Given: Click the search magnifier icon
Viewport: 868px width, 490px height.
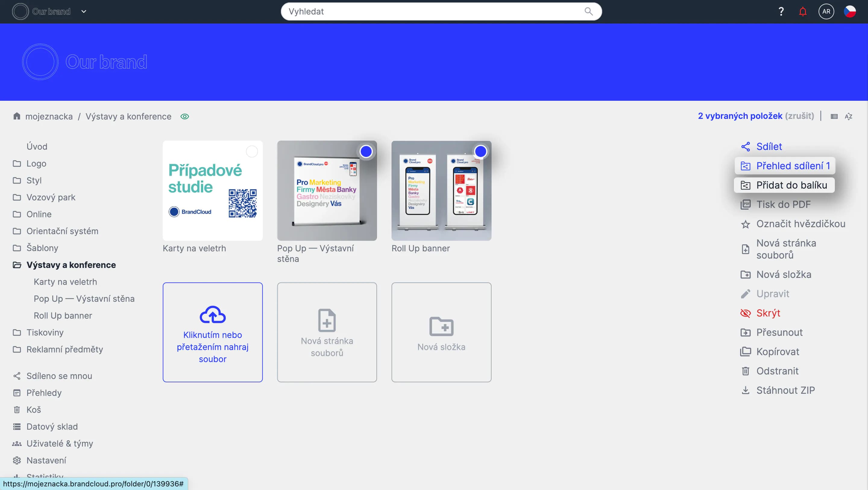Looking at the screenshot, I should click(x=588, y=11).
